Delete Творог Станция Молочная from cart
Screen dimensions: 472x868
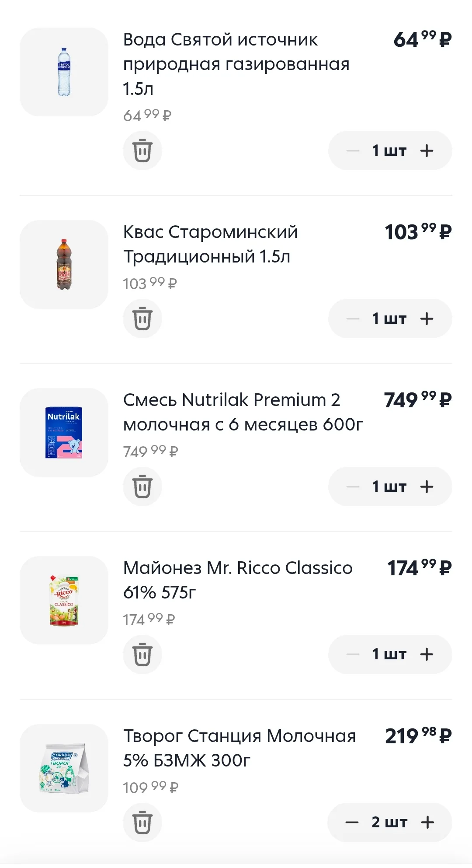142,822
